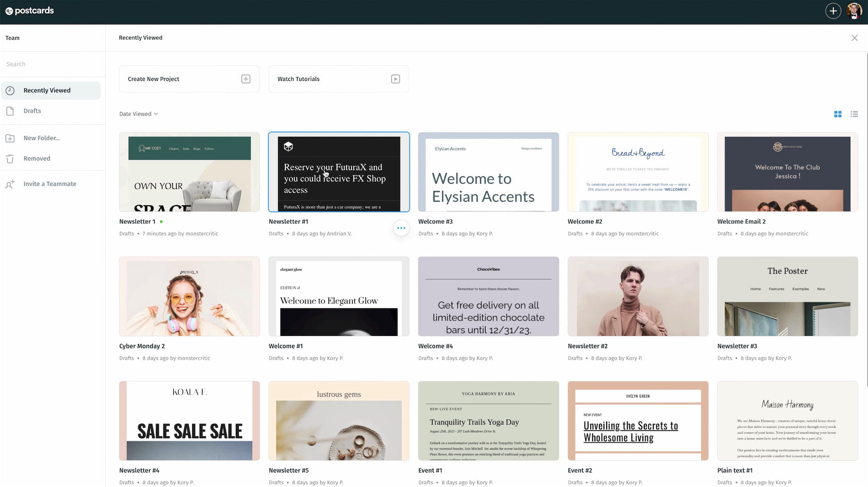Open Newsletter #3 The Poster thumbnail
The width and height of the screenshot is (868, 487).
[x=787, y=296]
